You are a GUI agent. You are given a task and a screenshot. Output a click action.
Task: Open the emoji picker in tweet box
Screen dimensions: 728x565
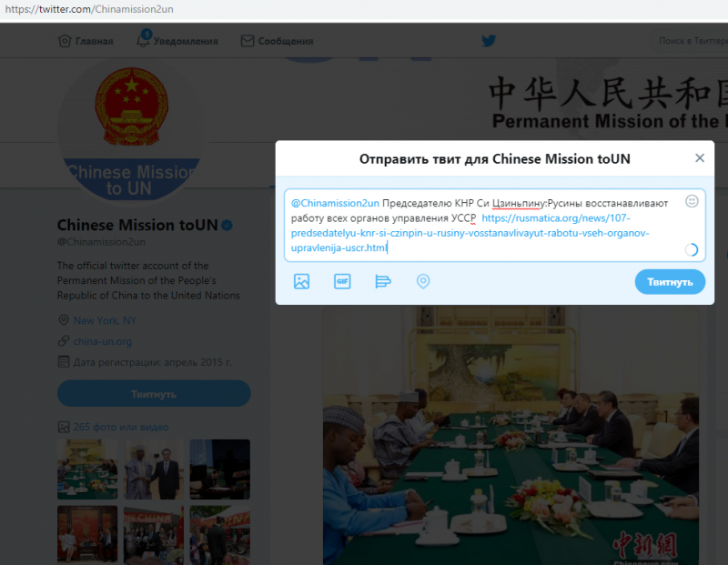coord(692,201)
